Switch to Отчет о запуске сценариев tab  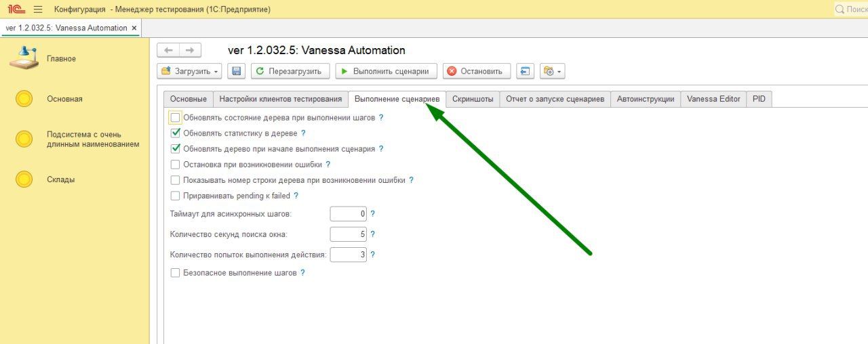point(555,99)
